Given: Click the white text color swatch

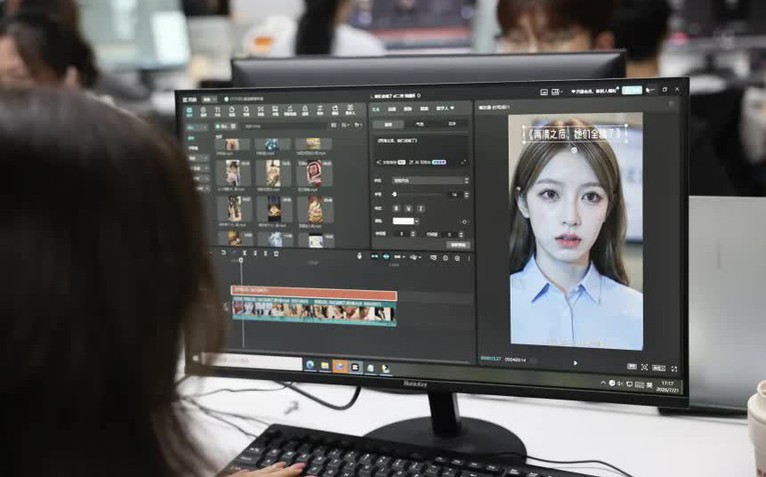Looking at the screenshot, I should coord(403,221).
